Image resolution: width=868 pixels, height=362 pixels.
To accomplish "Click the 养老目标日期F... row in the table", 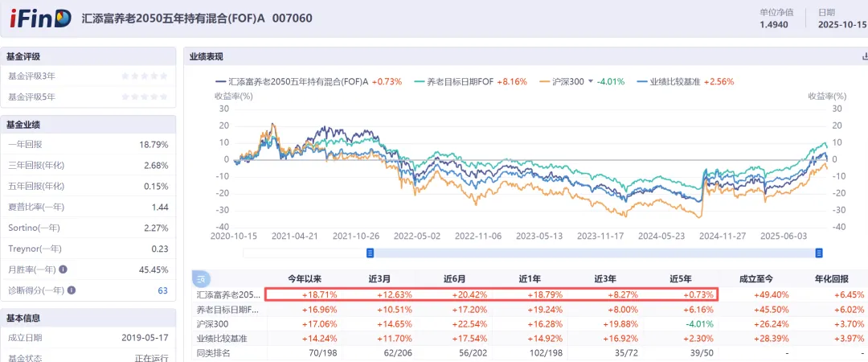I will 227,309.
